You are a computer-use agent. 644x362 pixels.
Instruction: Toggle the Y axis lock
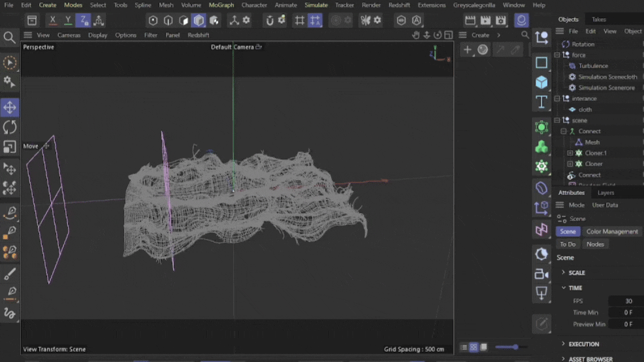[68, 20]
